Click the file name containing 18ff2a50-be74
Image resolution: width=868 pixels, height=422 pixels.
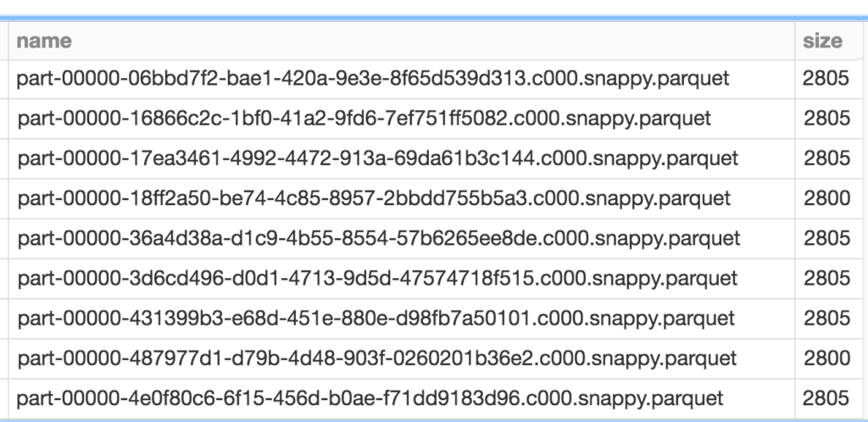(374, 198)
